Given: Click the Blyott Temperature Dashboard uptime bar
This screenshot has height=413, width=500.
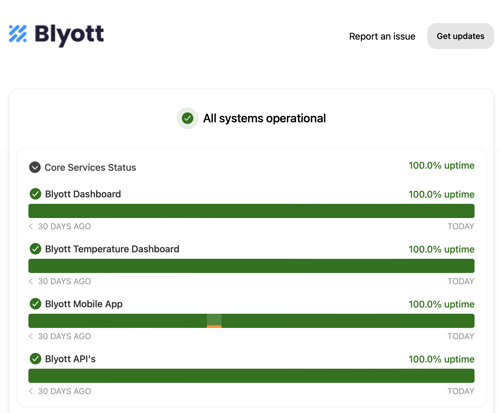Looking at the screenshot, I should (x=251, y=266).
